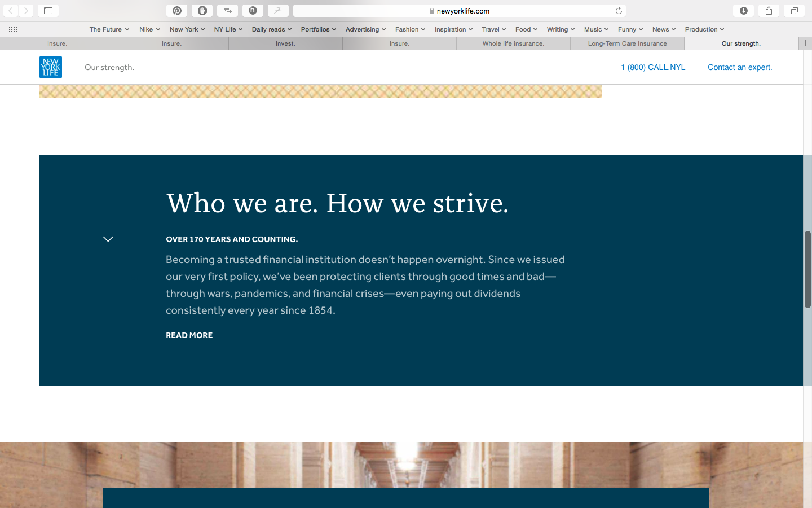Open the Funny bookmarks folder
The width and height of the screenshot is (812, 508).
coord(630,29)
